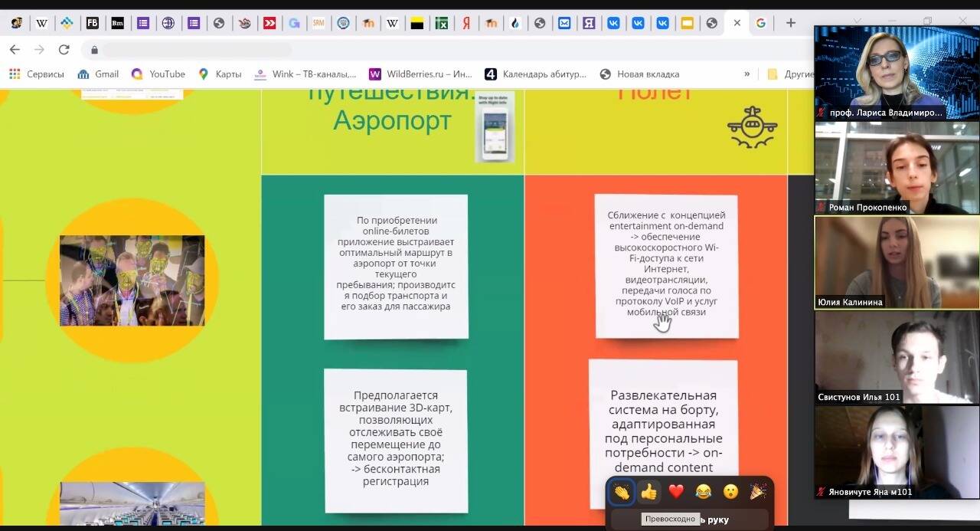Click the Аэропорт heading text

click(x=392, y=120)
